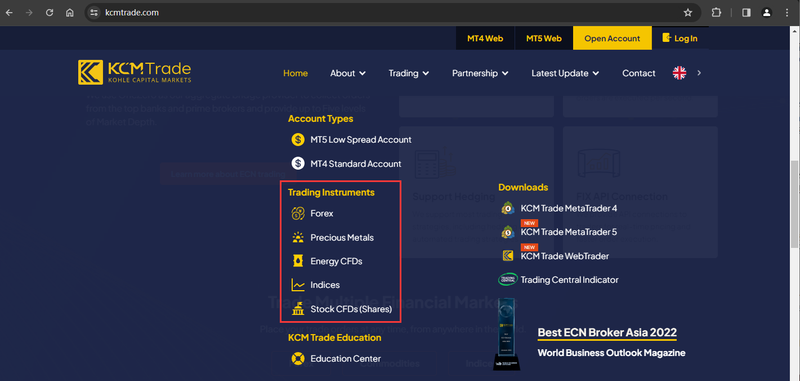
Task: Open the MT4 Web tab
Action: click(485, 38)
